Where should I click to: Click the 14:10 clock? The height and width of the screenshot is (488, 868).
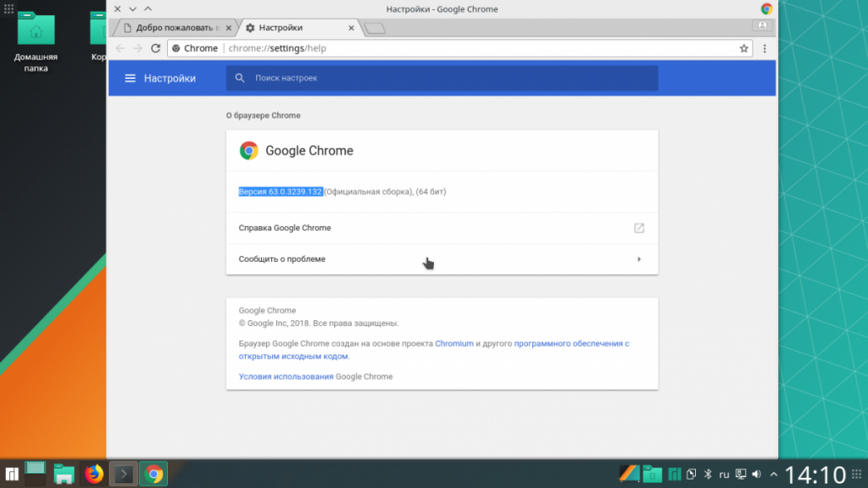[x=815, y=474]
